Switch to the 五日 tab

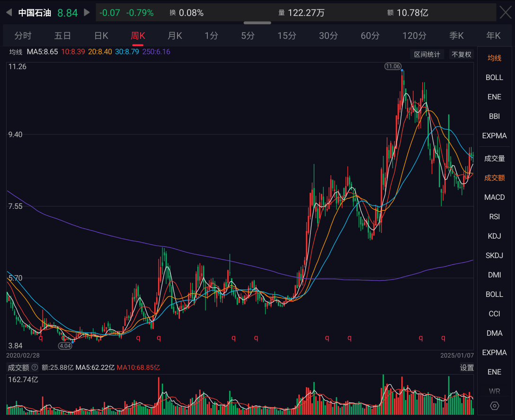click(62, 36)
